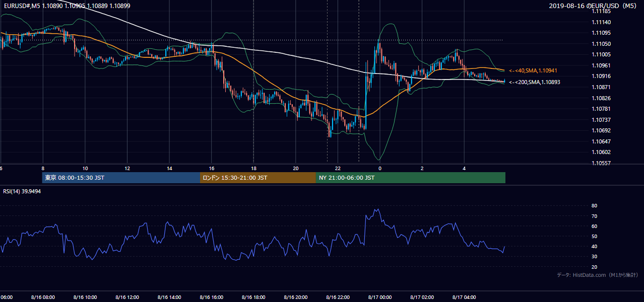Click RSI axis level 30
Image resolution: width=644 pixels, height=302 pixels.
(594, 257)
